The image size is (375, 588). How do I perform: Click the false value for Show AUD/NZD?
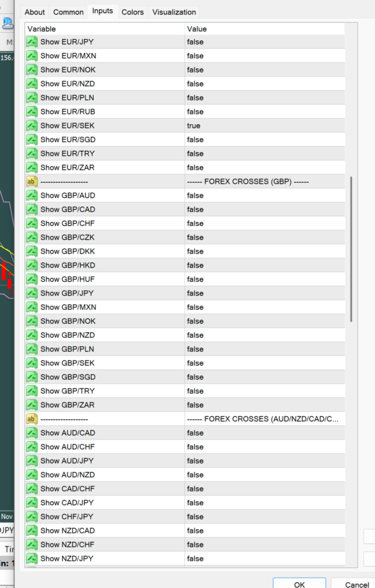[195, 475]
